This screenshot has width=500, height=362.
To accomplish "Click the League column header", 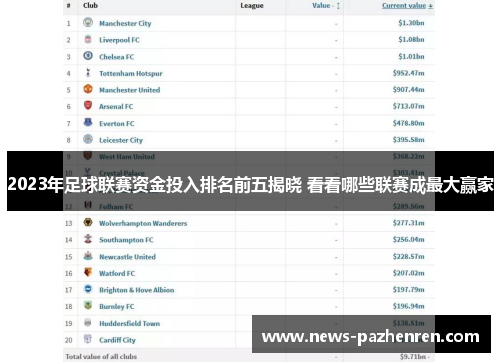I will pos(252,6).
